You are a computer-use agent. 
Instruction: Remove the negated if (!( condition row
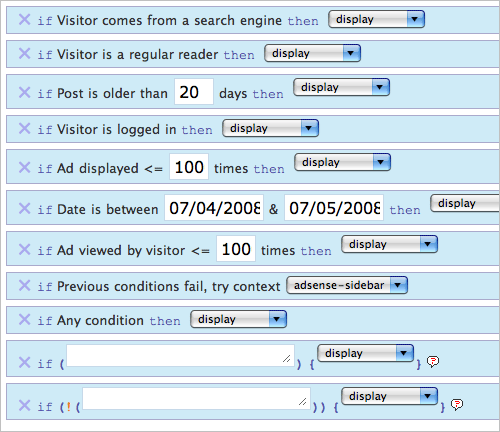pyautogui.click(x=24, y=405)
